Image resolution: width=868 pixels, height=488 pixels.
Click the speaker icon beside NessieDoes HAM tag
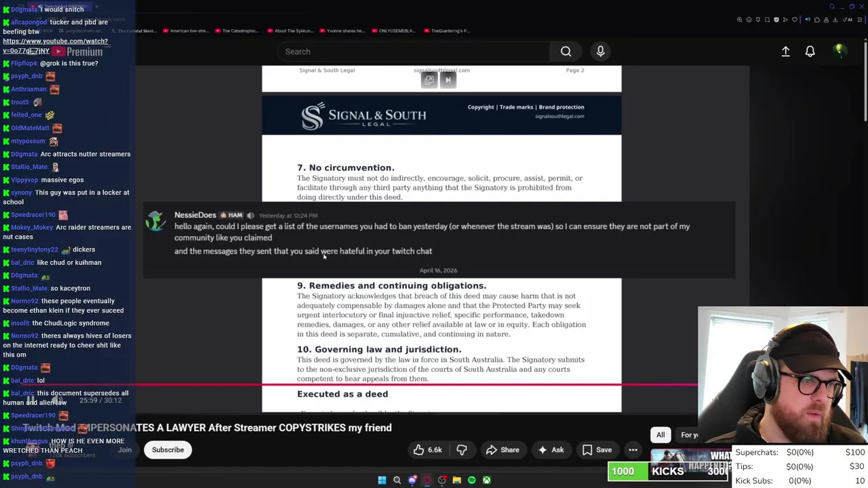pyautogui.click(x=250, y=216)
